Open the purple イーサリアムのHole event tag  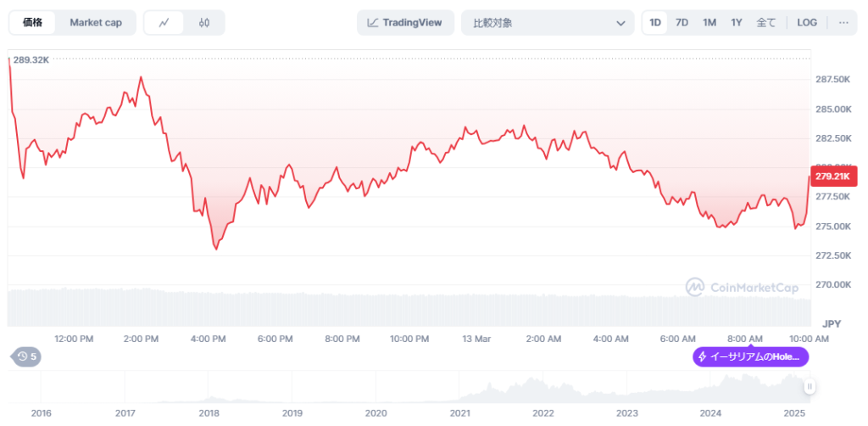750,356
